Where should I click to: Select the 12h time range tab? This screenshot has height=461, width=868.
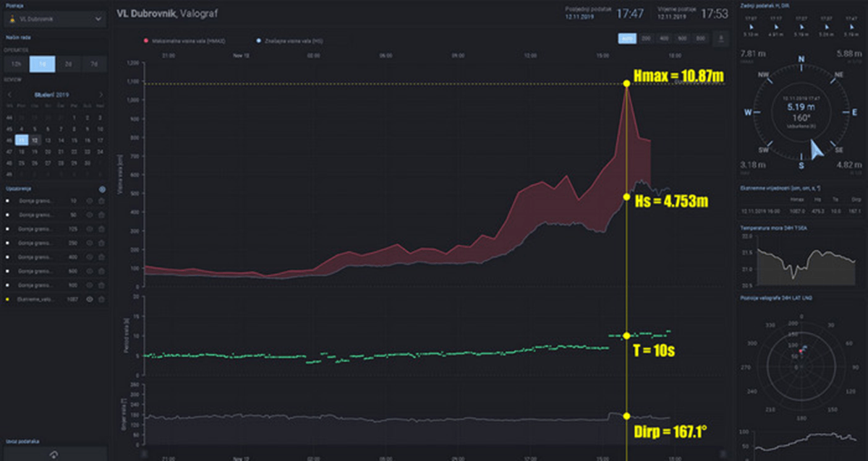tap(17, 64)
